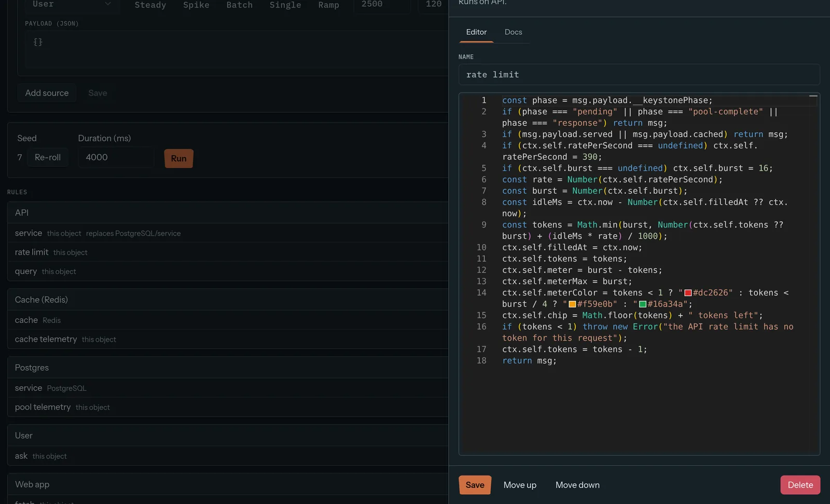Open the Cache (Redis) group header

pos(228,300)
